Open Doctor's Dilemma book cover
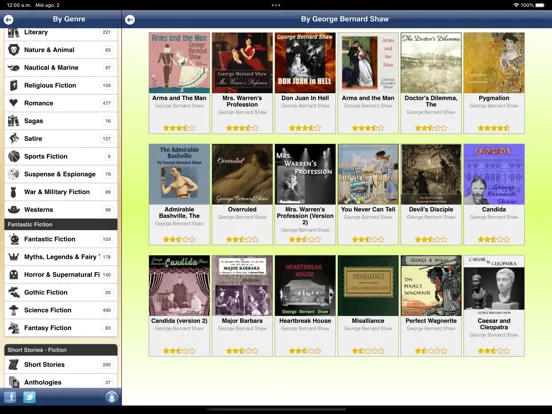Viewport: 552px width, 414px height. tap(431, 63)
